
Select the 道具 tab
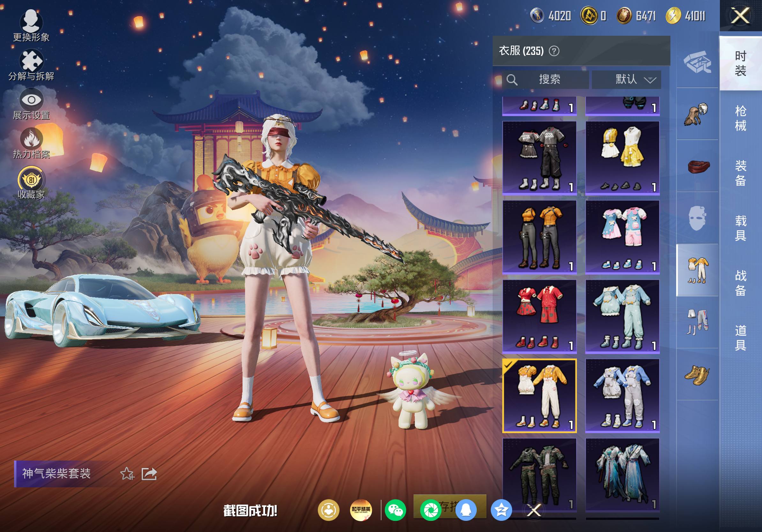740,338
